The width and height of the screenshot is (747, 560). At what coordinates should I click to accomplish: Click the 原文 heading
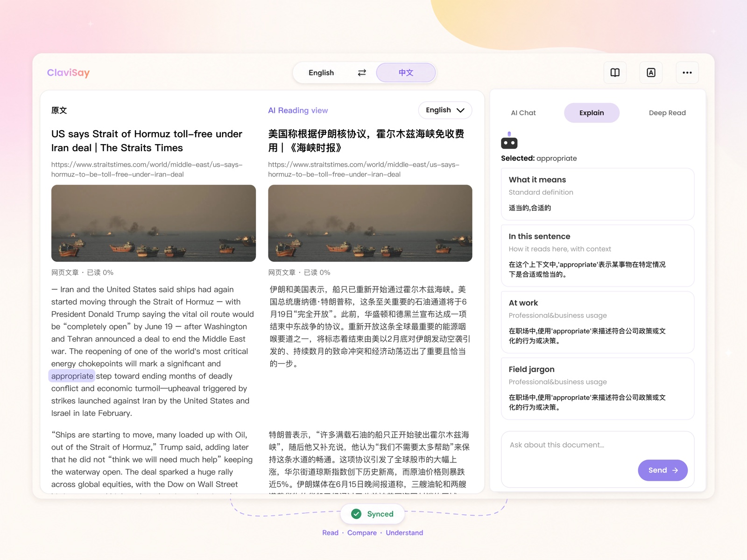59,111
